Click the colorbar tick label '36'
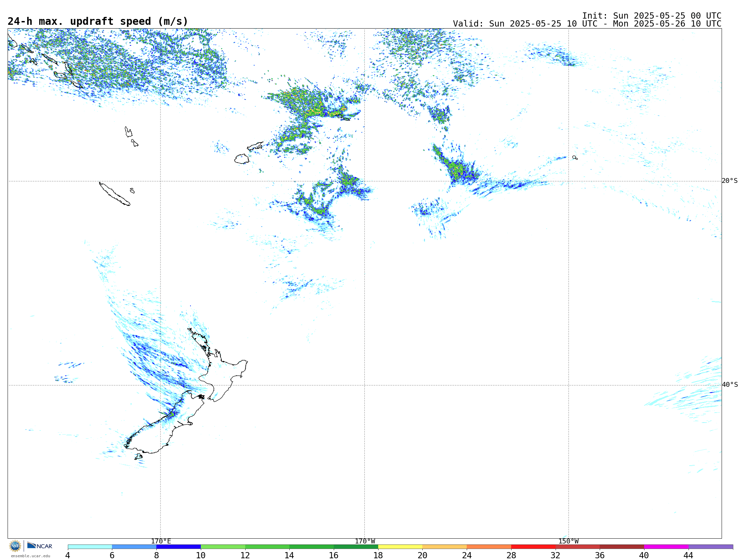This screenshot has height=560, width=744. pyautogui.click(x=600, y=555)
